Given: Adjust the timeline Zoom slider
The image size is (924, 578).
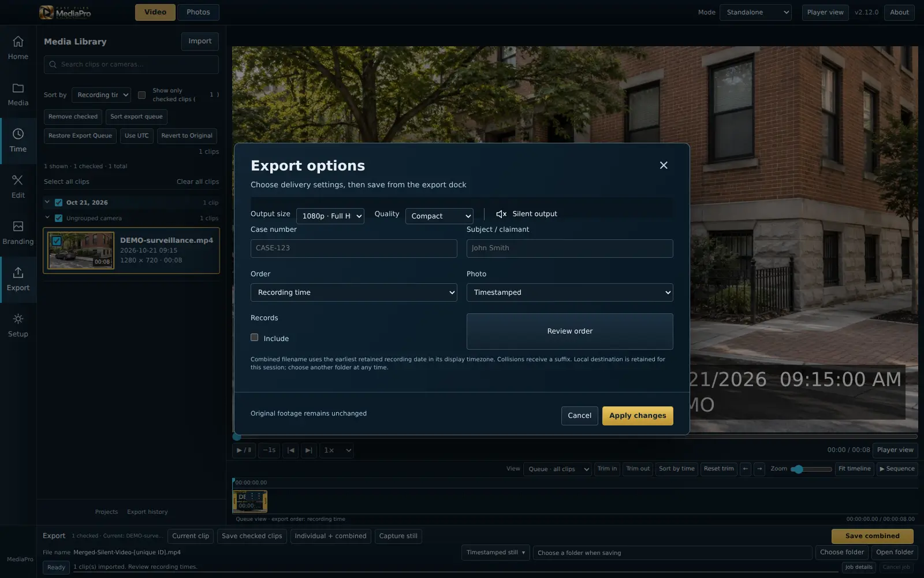Looking at the screenshot, I should point(811,469).
